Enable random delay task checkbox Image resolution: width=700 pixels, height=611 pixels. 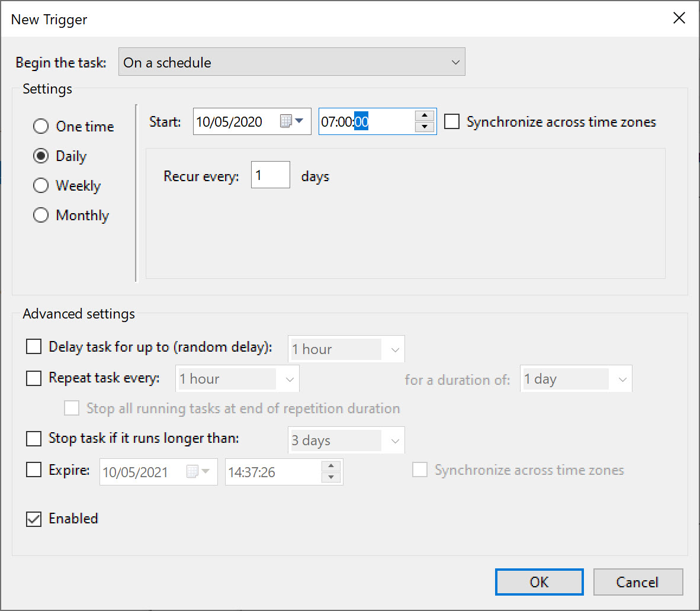coord(34,347)
